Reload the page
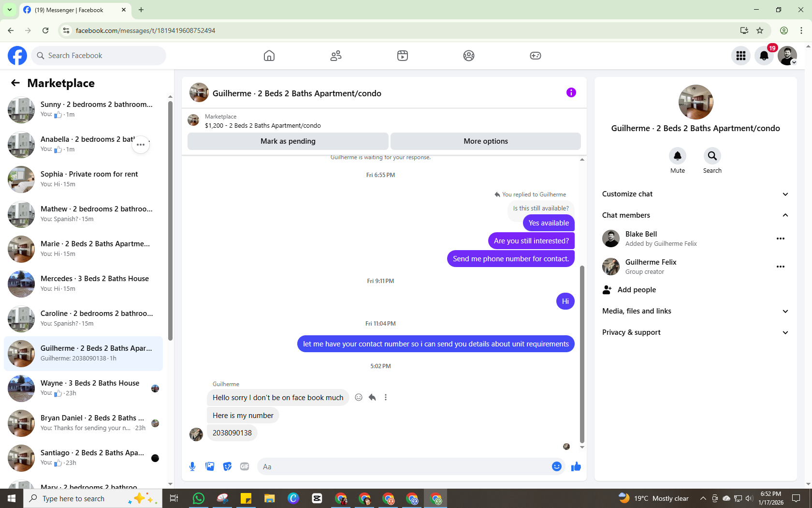The image size is (812, 508). 45,30
